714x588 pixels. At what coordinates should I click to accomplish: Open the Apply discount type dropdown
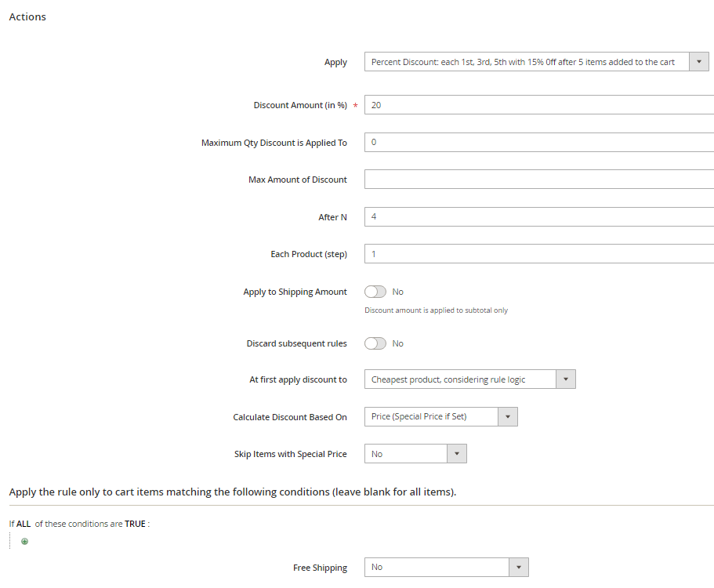tap(536, 62)
